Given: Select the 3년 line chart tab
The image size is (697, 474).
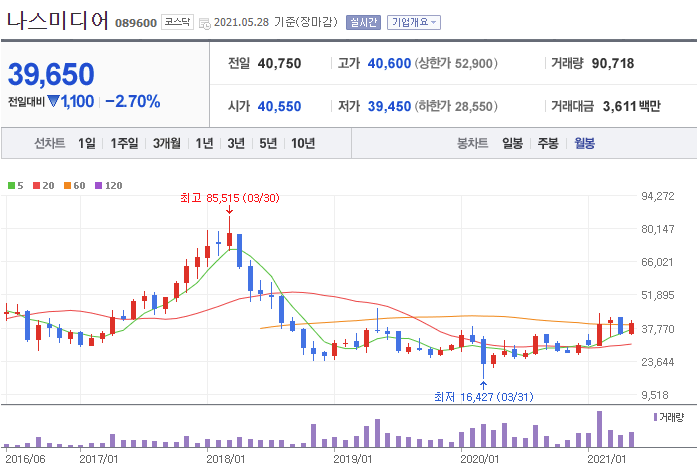Looking at the screenshot, I should pyautogui.click(x=236, y=143).
